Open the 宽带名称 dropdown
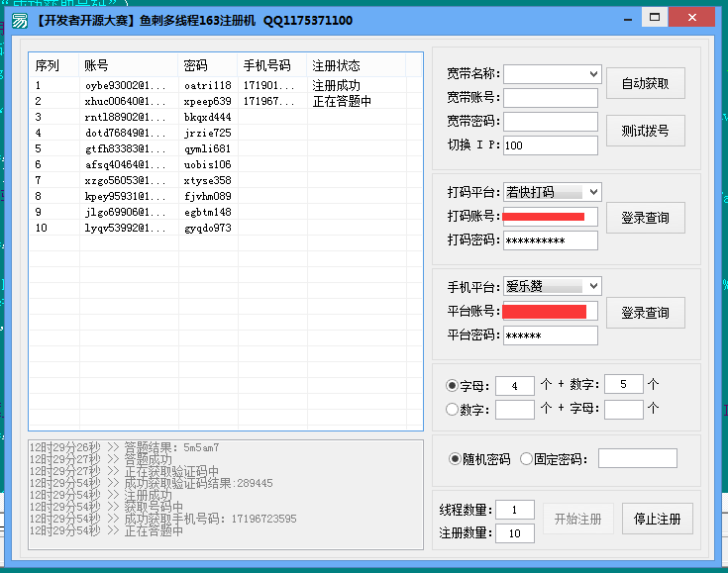The height and width of the screenshot is (573, 728). 552,74
